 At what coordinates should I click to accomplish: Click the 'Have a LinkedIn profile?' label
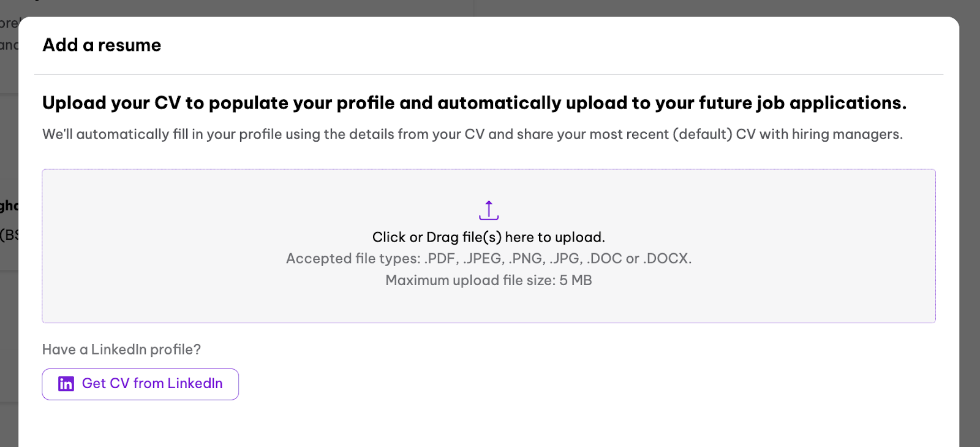point(121,350)
